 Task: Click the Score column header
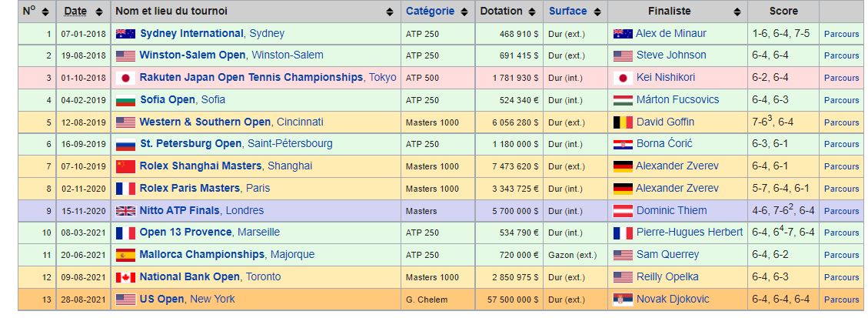pyautogui.click(x=783, y=12)
